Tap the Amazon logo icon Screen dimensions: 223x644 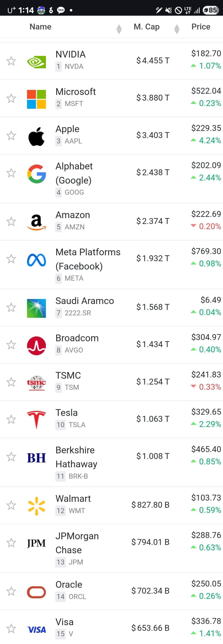click(36, 222)
